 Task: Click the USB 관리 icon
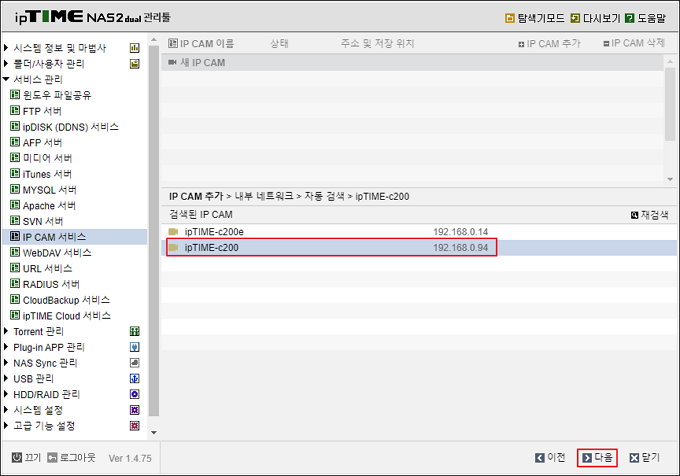(135, 378)
